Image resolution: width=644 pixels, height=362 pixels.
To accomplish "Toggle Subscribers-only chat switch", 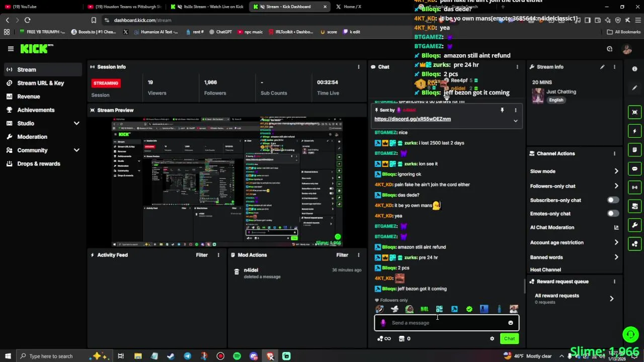I will 612,200.
